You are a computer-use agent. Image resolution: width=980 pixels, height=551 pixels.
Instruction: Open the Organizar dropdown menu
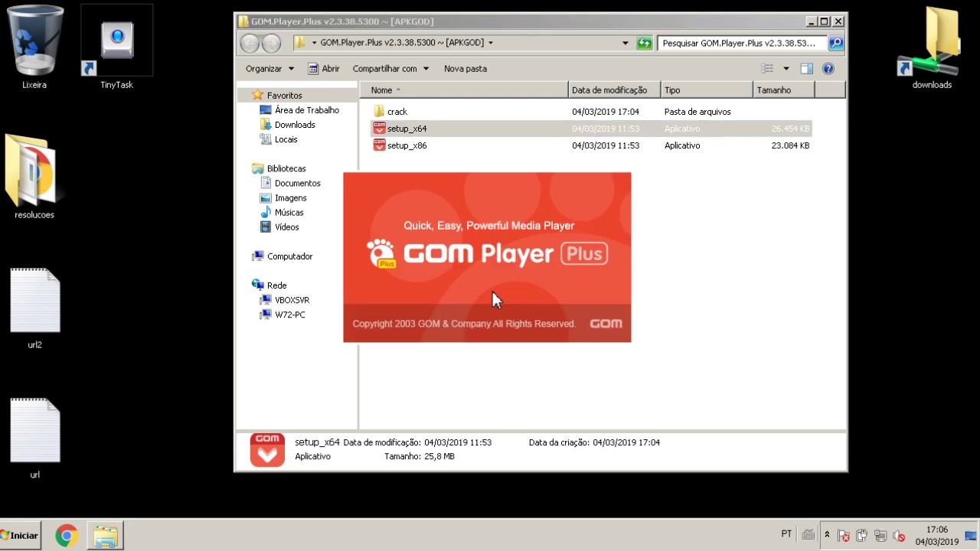[269, 69]
